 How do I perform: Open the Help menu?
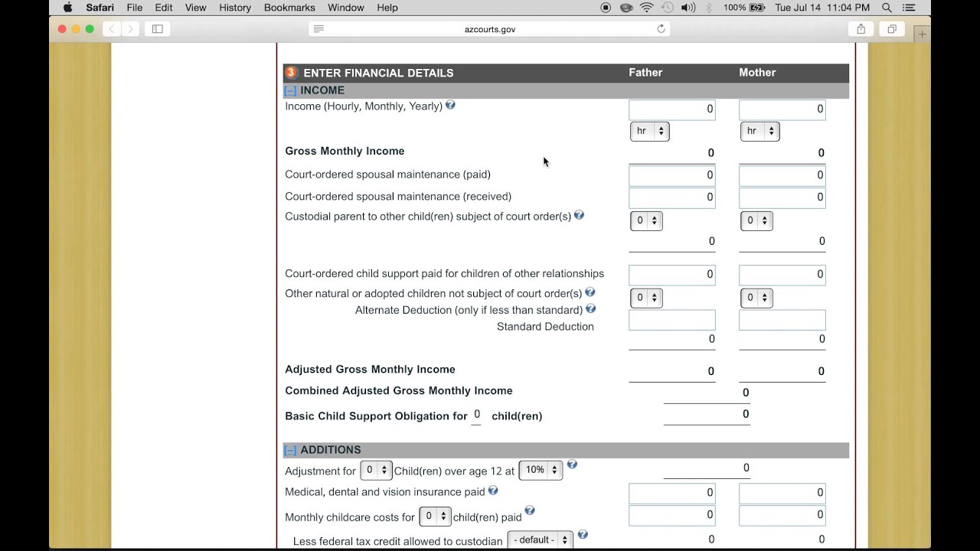coord(387,8)
